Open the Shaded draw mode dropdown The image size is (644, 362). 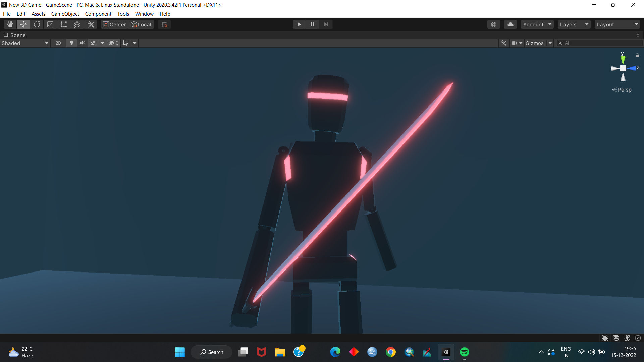tap(25, 43)
